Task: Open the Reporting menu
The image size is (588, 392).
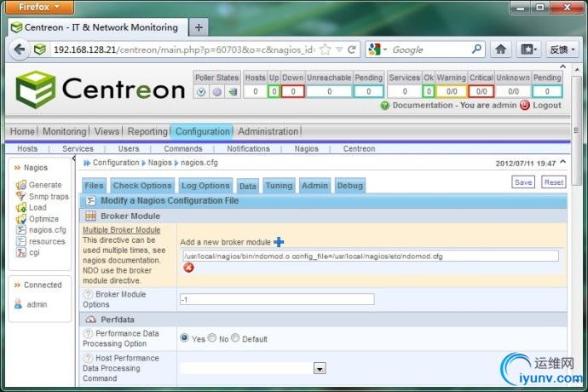Action: (x=147, y=131)
